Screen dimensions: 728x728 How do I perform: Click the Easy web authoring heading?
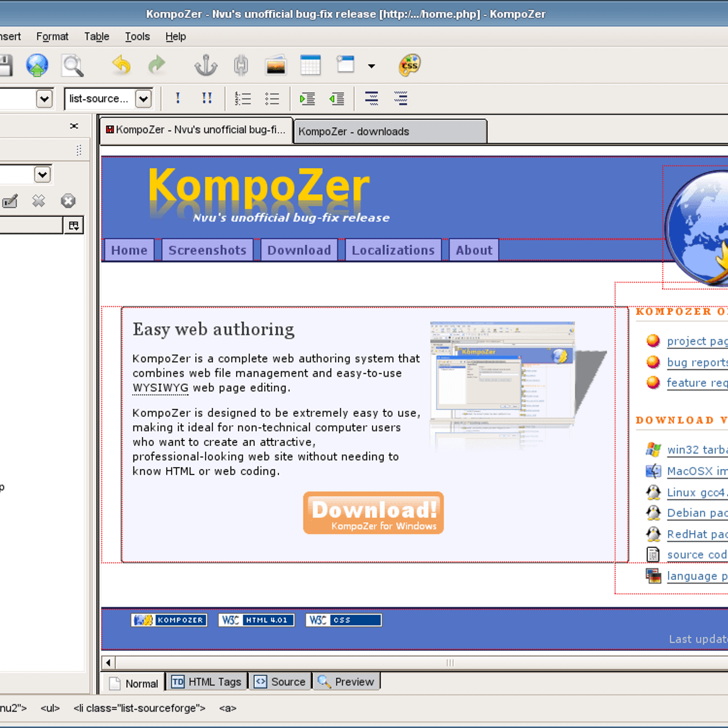coord(214,329)
